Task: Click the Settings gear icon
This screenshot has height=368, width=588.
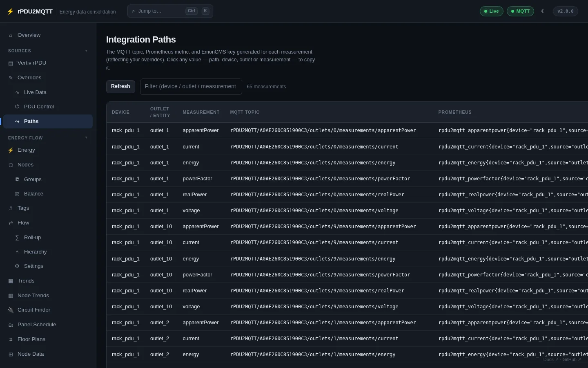Action: click(17, 266)
